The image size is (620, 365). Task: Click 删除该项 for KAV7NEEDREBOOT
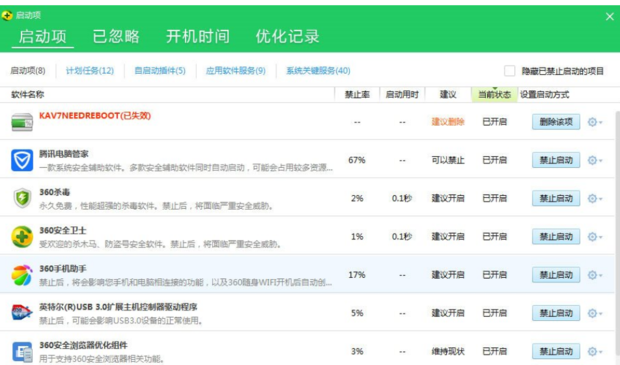(x=556, y=122)
